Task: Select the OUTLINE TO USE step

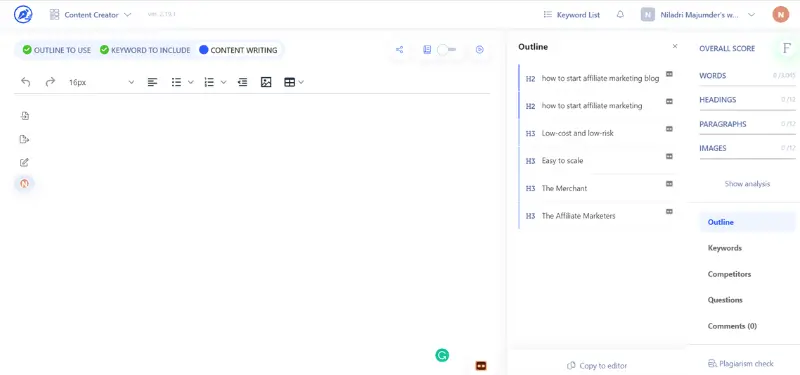Action: click(57, 50)
